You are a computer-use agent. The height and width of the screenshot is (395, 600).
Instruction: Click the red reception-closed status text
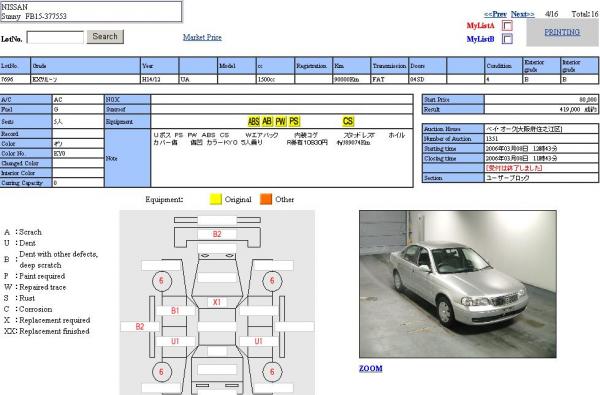point(514,168)
